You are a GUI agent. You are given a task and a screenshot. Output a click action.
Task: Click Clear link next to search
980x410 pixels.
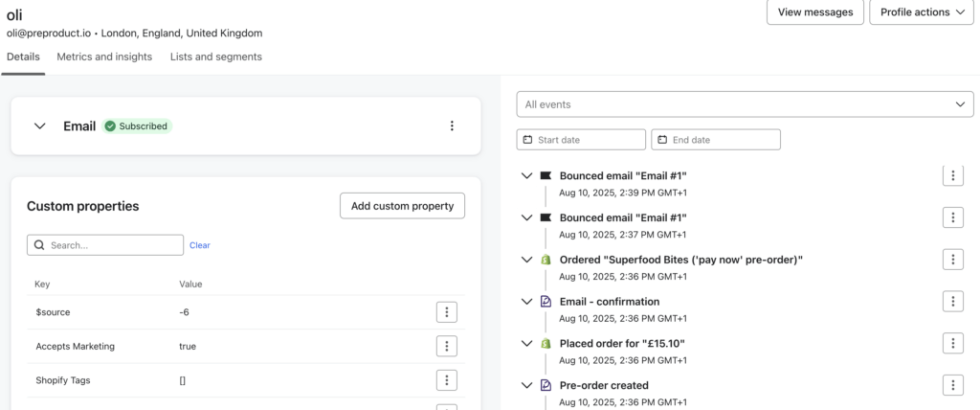click(x=199, y=245)
